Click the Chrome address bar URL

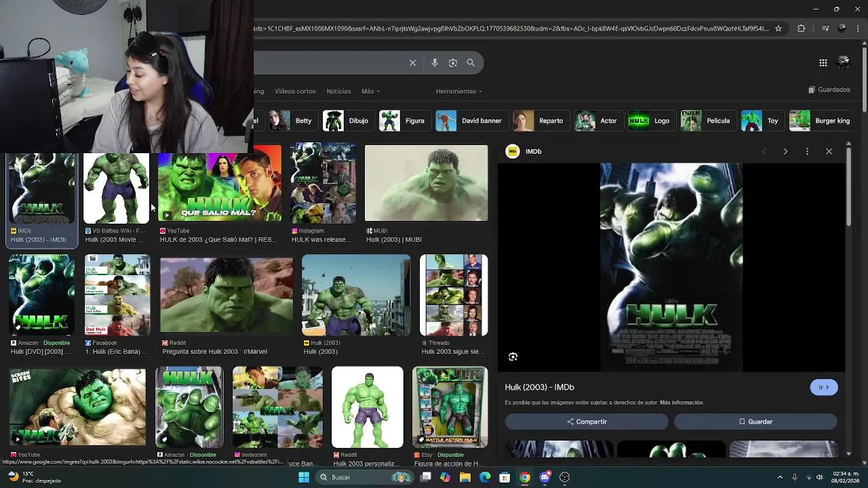[x=511, y=28]
